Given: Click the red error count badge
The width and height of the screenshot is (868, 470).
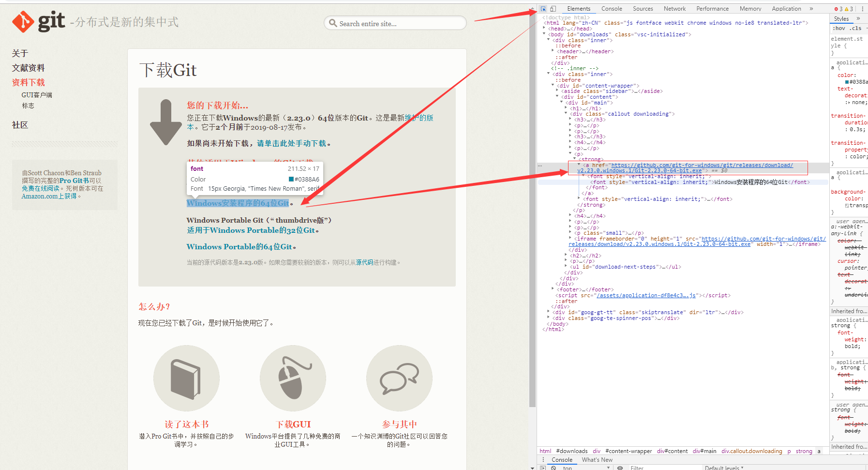Looking at the screenshot, I should [838, 9].
